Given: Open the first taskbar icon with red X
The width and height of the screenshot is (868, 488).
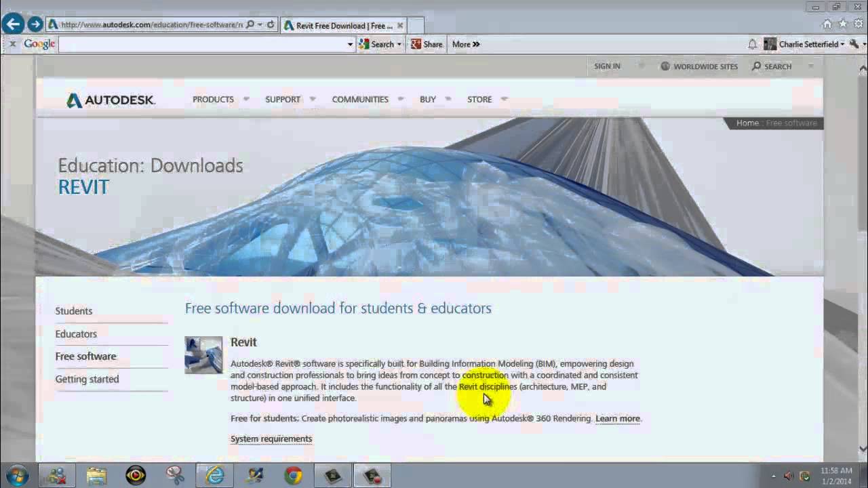Looking at the screenshot, I should 58,476.
